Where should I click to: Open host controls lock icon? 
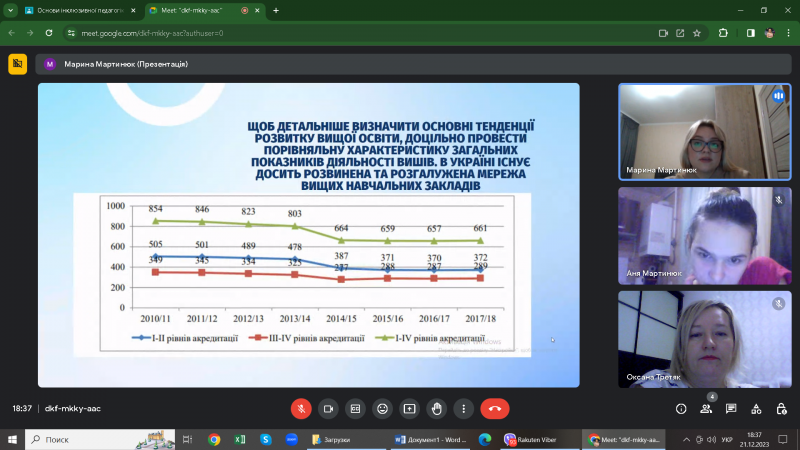[x=781, y=408]
